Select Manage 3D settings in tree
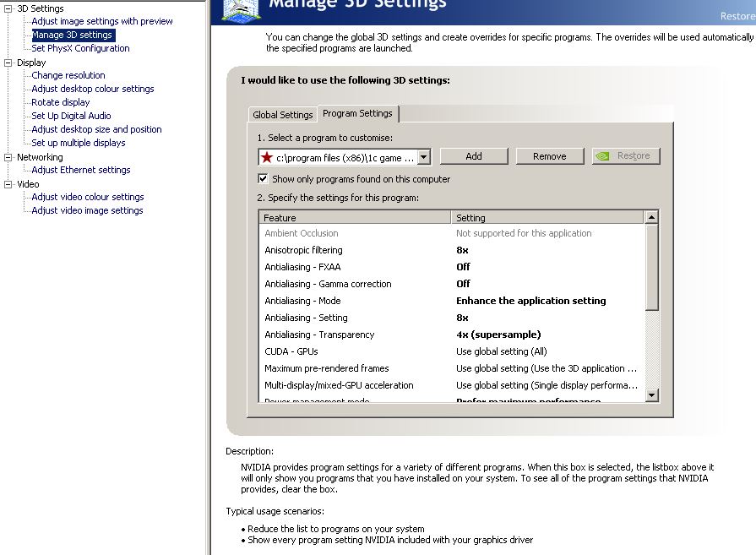This screenshot has height=555, width=756. point(73,35)
